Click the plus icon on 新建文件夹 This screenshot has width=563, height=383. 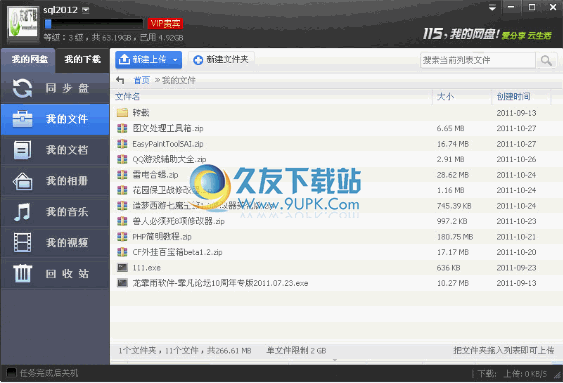coord(198,60)
